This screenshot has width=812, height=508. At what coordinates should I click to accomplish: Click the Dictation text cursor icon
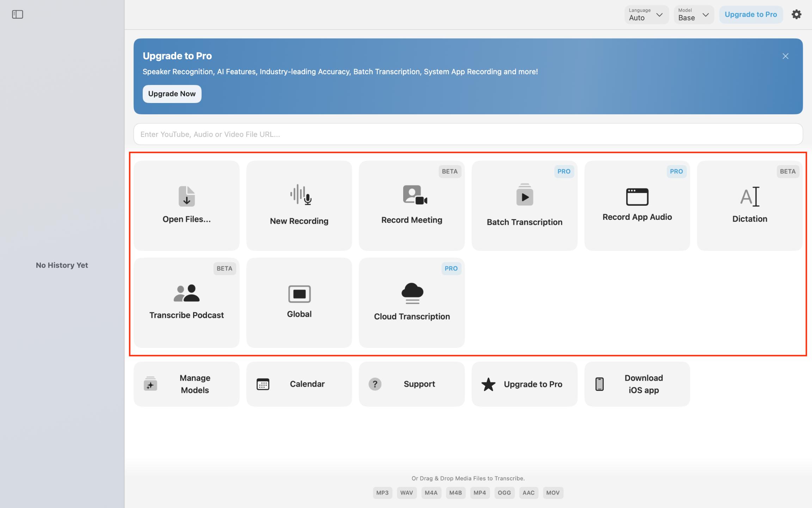750,196
